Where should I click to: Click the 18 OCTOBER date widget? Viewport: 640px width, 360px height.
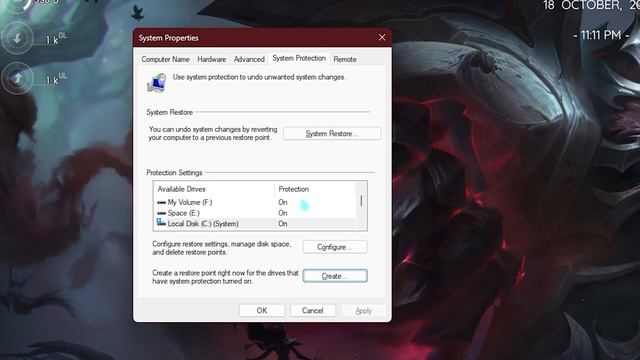(591, 5)
